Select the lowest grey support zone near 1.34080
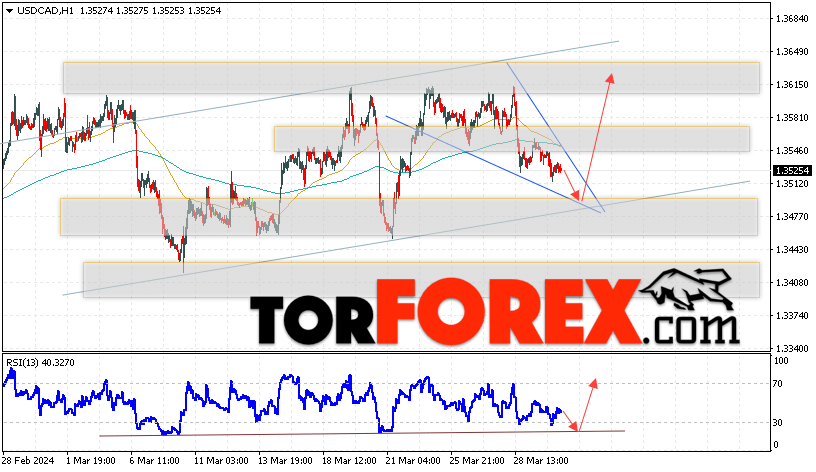 (x=421, y=280)
